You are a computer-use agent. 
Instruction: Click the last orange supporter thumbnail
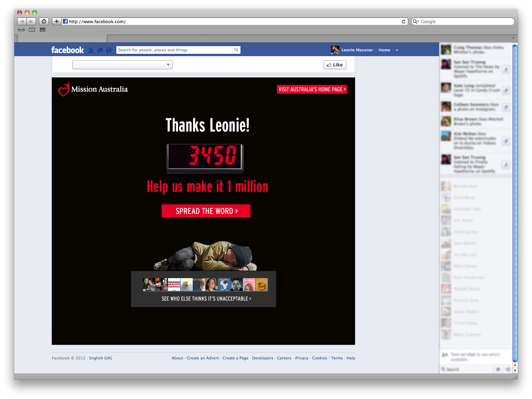[x=262, y=285]
